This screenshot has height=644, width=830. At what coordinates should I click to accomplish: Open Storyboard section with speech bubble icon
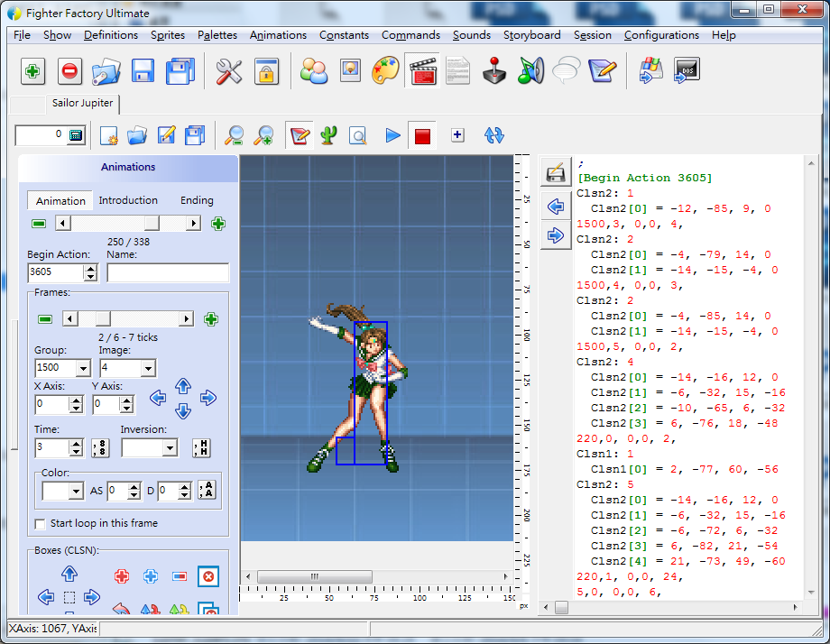(x=566, y=71)
